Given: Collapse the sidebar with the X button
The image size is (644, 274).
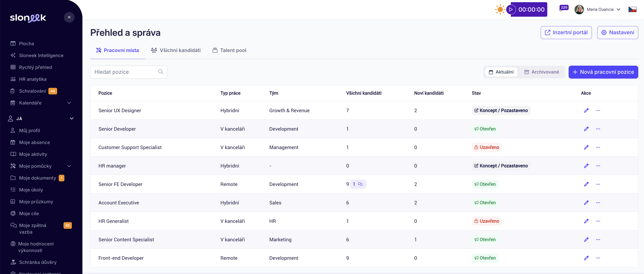Looking at the screenshot, I should (69, 17).
